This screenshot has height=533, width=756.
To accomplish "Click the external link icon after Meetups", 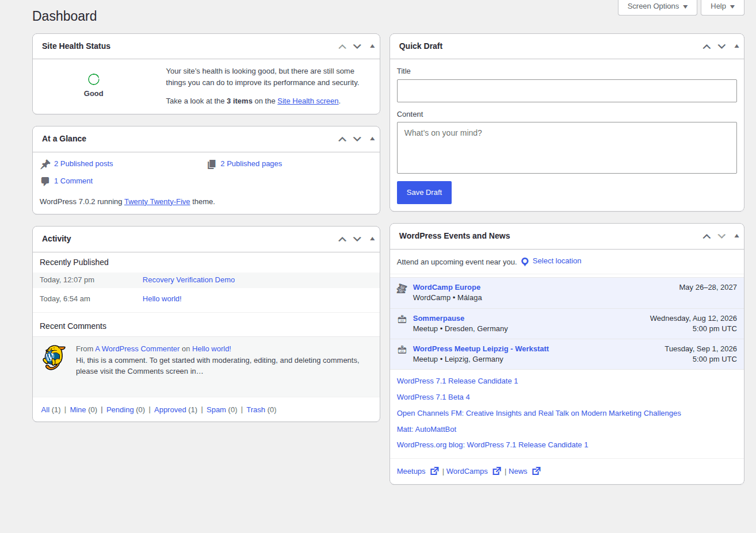I will [434, 471].
